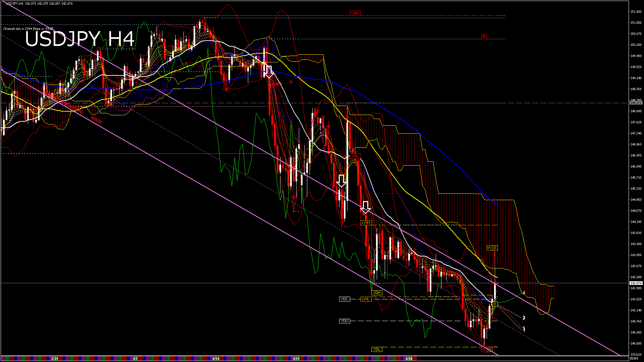
Task: Click the 151.430 price on the scale
Action: pyautogui.click(x=636, y=12)
